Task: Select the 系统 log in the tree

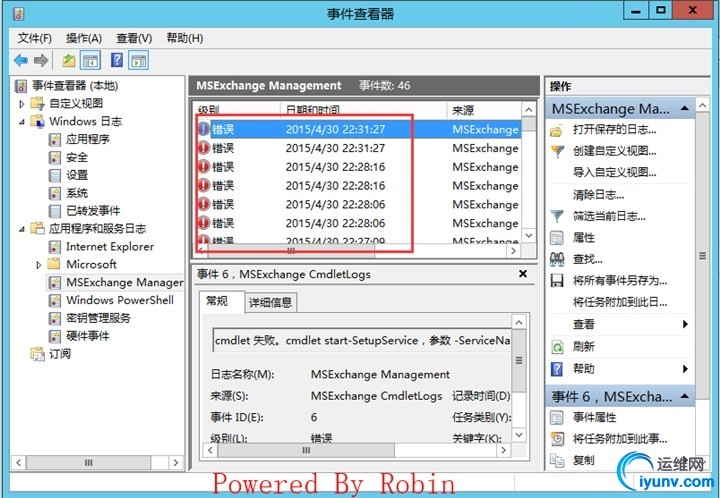Action: [77, 193]
